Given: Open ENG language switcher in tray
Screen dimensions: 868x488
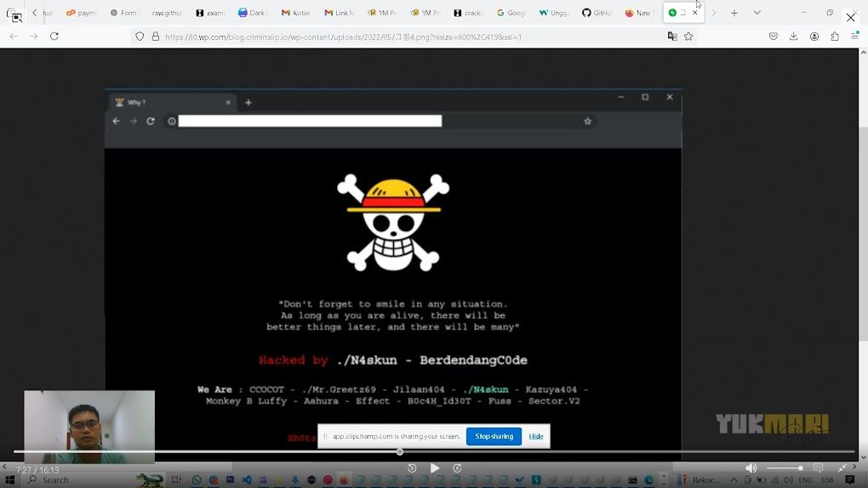Looking at the screenshot, I should 805,479.
